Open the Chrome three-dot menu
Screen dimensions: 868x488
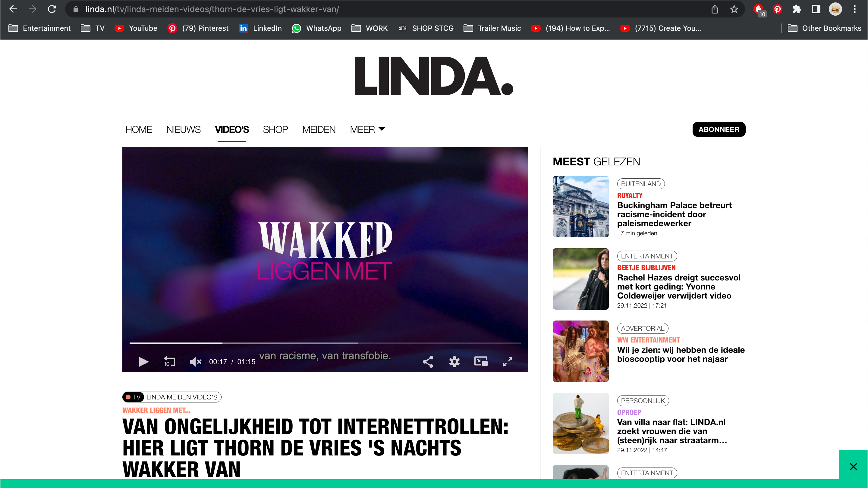854,9
